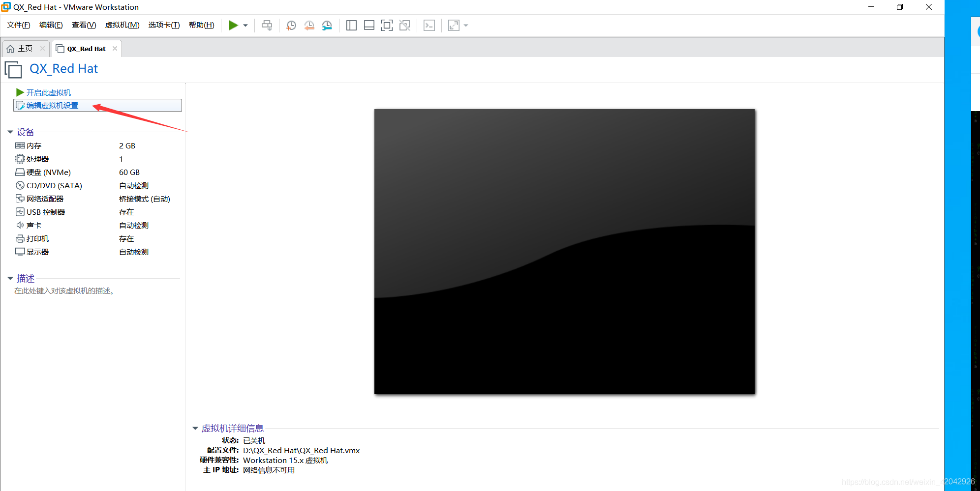Click the virtual machine screen preview

564,252
